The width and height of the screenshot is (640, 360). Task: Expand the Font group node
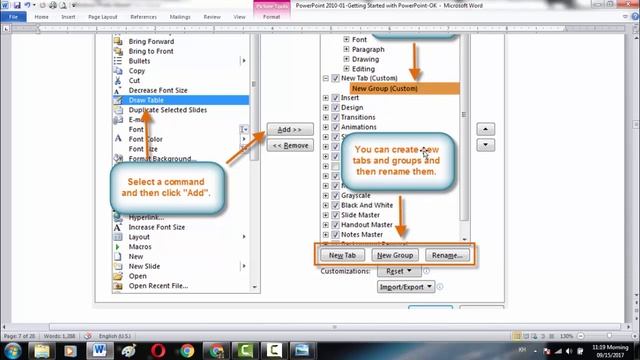point(346,40)
